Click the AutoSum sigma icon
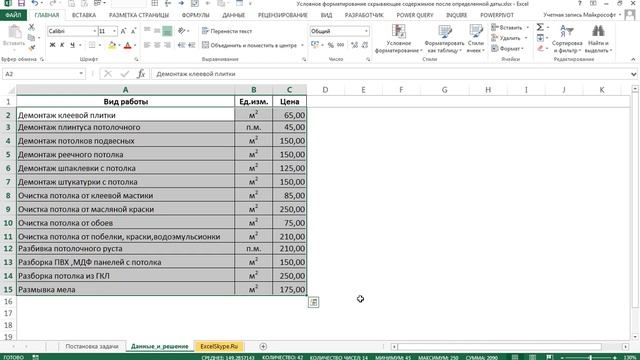This screenshot has height=360, width=640. (x=540, y=27)
